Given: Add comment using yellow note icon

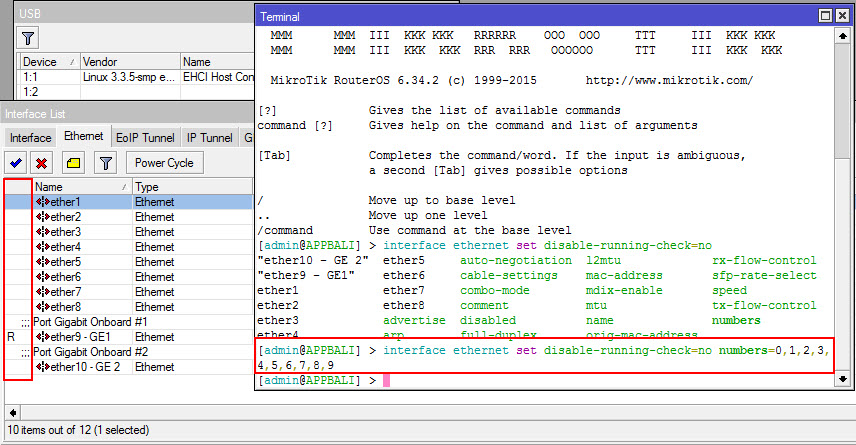Looking at the screenshot, I should pos(74,163).
